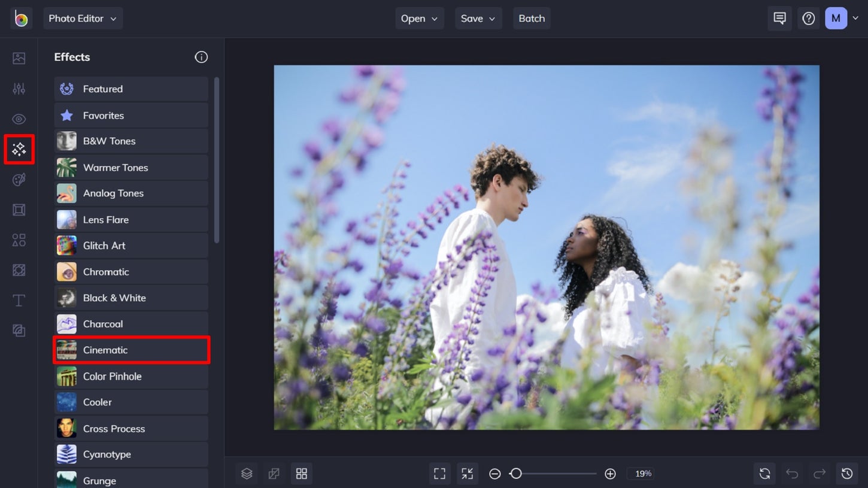The height and width of the screenshot is (488, 868).
Task: Open the Photo Editor mode dropdown
Action: coord(83,18)
